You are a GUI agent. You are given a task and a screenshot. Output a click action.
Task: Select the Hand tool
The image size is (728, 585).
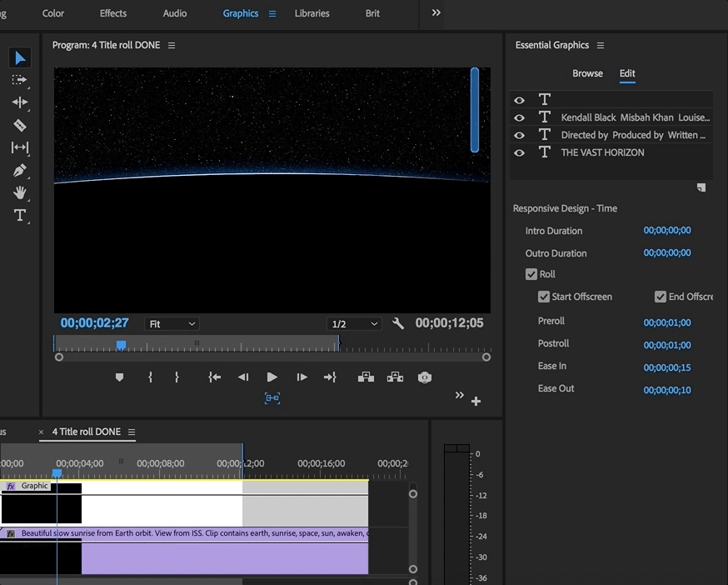click(20, 192)
